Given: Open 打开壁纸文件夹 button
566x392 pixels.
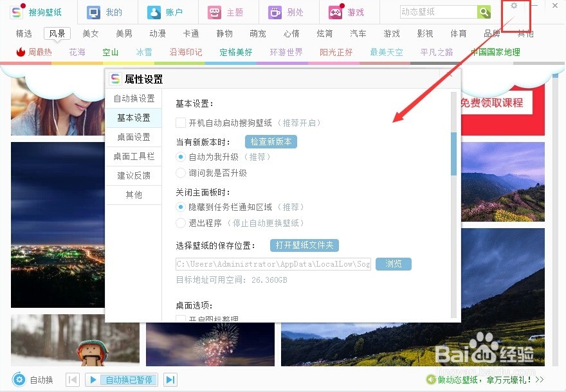Looking at the screenshot, I should pos(304,245).
